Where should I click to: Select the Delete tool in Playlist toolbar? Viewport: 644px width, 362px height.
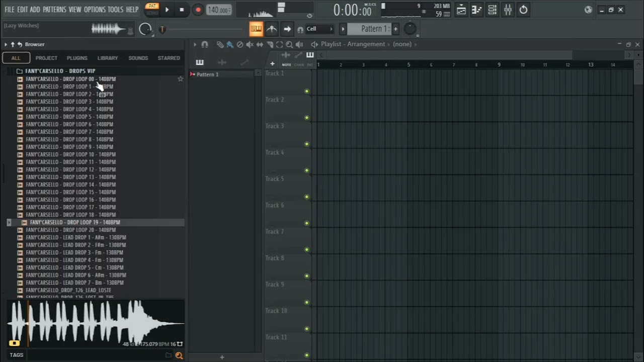point(239,44)
